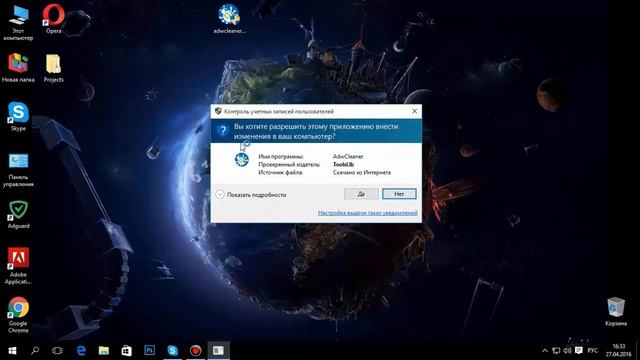Open the Настройка выдачи таких уведомлений link
The height and width of the screenshot is (360, 640).
tap(367, 213)
